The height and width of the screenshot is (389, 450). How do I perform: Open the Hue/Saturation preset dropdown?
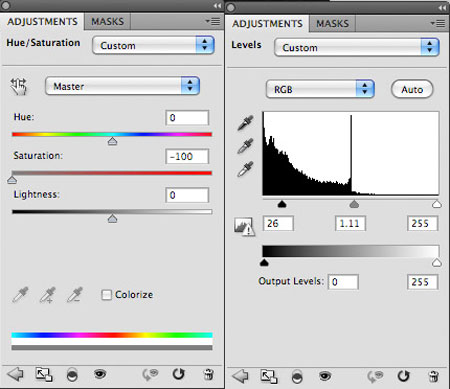coord(153,45)
